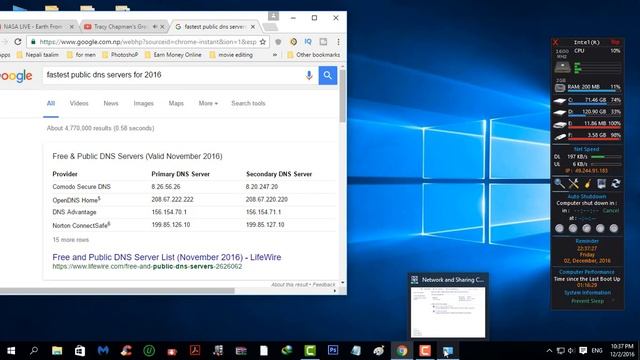Click the monitor icon in widget
Viewport: 640px width, 360px height.
coord(601,184)
